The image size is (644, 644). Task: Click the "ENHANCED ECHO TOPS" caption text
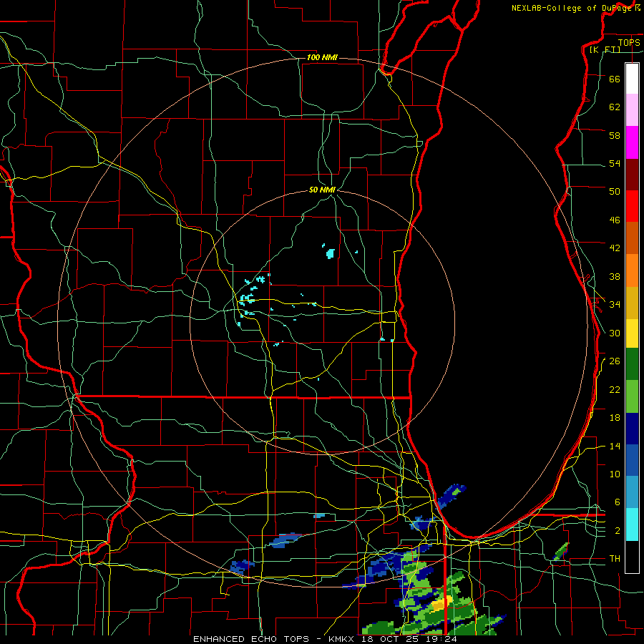coord(251,639)
